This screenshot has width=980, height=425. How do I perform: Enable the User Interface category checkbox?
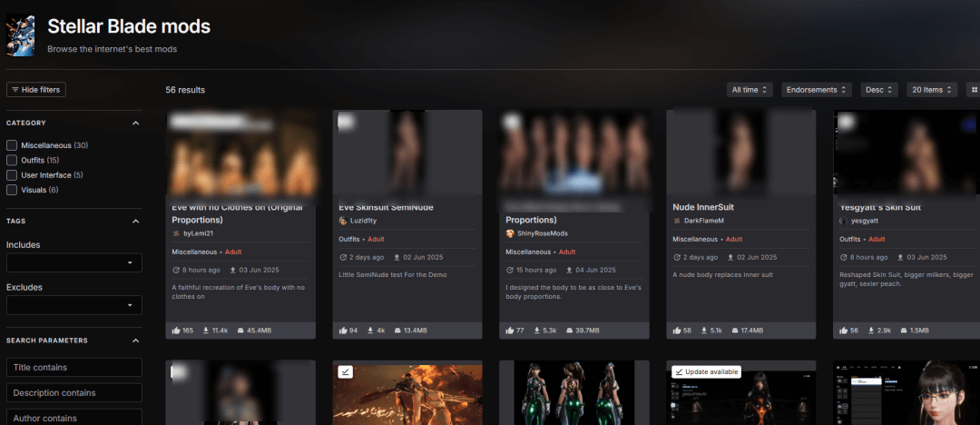[11, 174]
